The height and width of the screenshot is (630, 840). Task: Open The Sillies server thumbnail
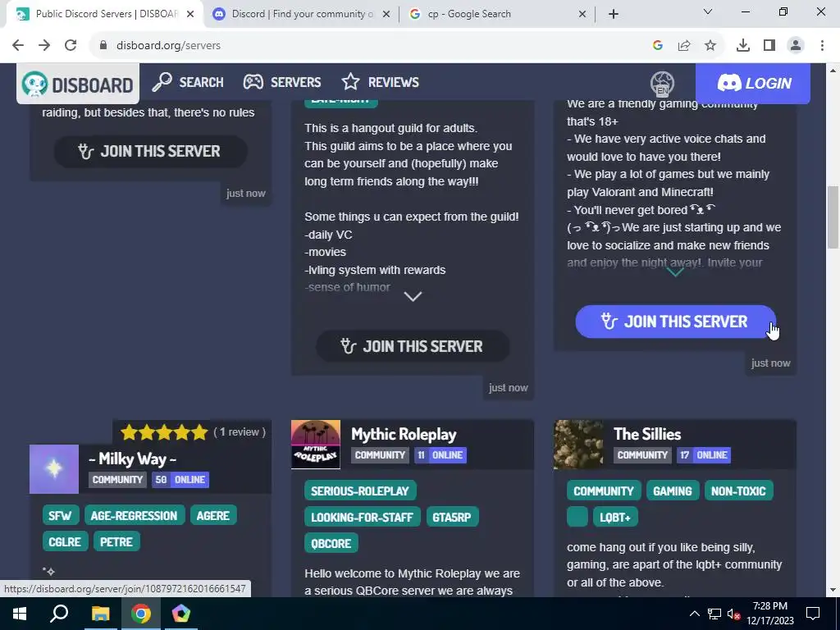[x=578, y=445]
